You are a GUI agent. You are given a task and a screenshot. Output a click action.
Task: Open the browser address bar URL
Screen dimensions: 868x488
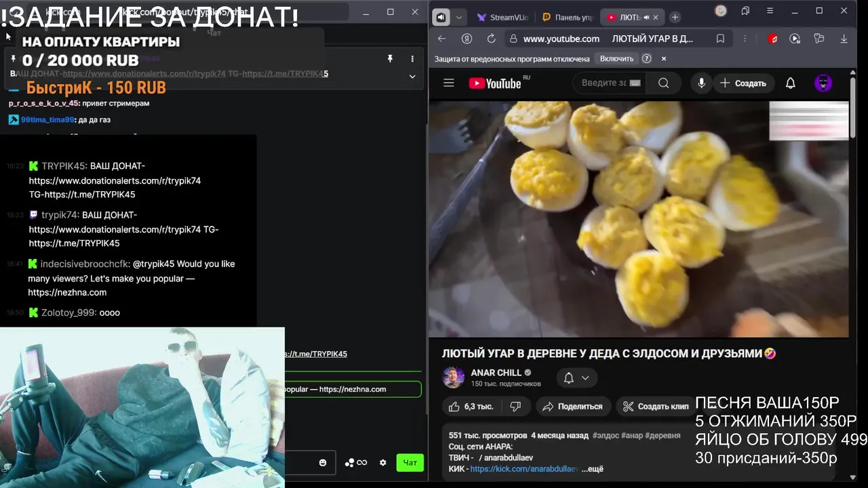(x=561, y=39)
